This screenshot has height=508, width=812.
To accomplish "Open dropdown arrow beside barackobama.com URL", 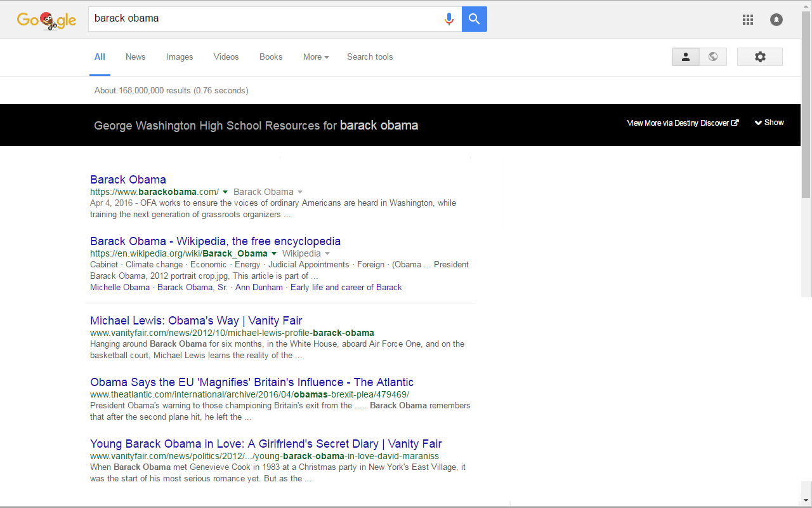I will click(225, 192).
